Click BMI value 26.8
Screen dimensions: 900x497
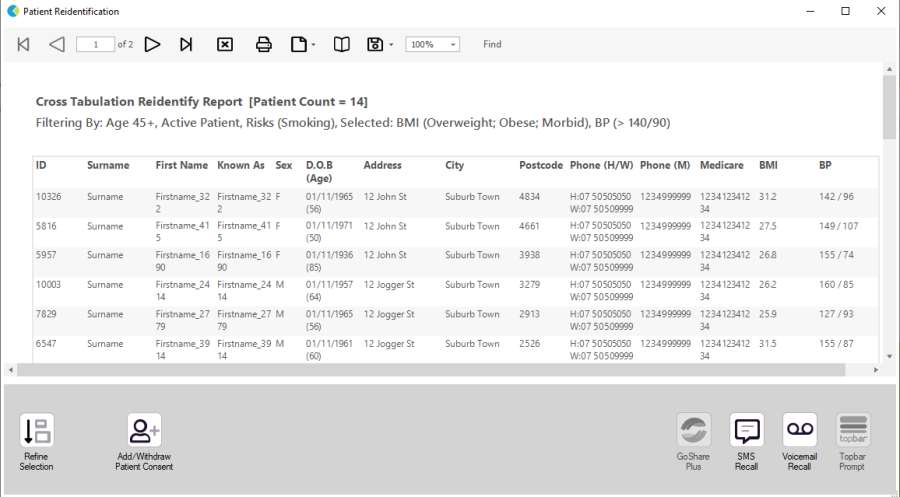point(767,255)
